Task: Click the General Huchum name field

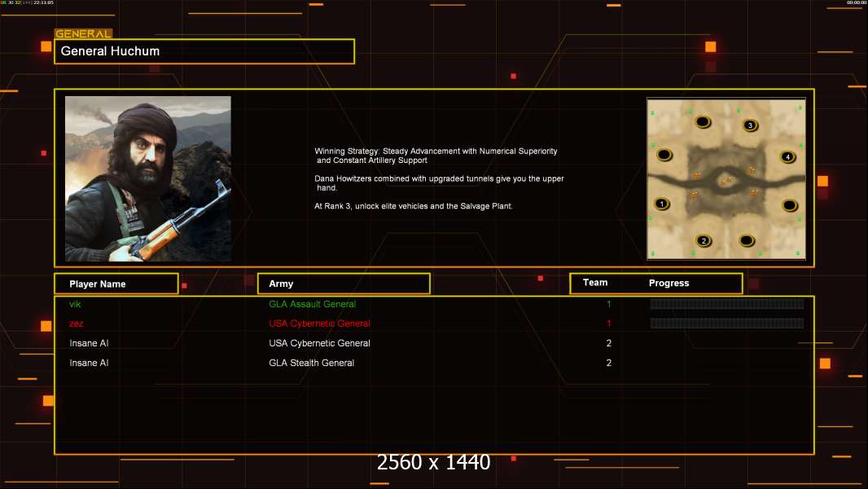Action: (204, 51)
